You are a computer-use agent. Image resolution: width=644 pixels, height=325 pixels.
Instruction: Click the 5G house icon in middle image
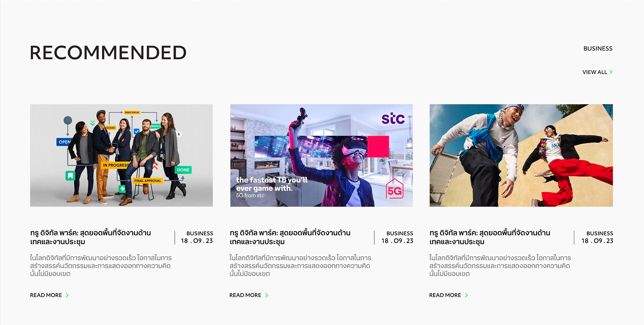pyautogui.click(x=394, y=189)
